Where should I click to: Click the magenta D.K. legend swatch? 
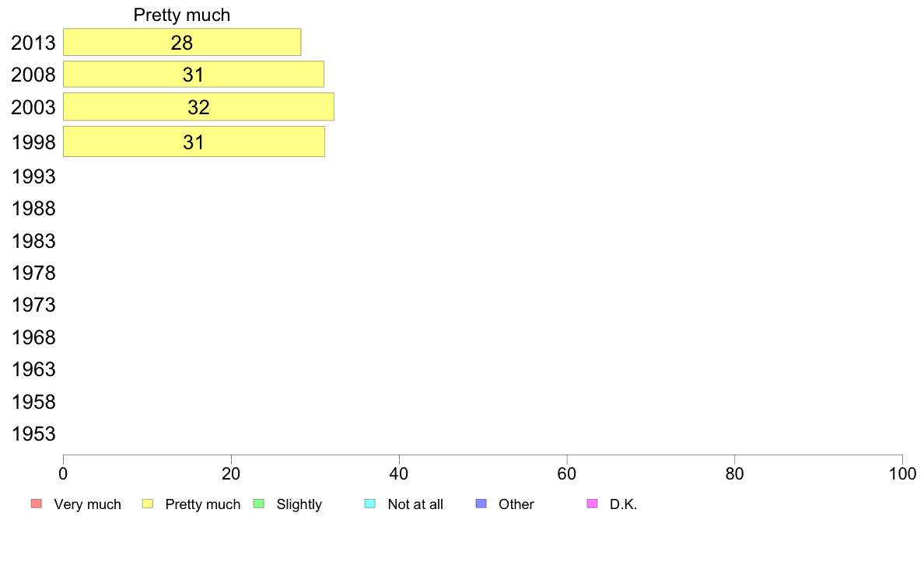(x=592, y=504)
